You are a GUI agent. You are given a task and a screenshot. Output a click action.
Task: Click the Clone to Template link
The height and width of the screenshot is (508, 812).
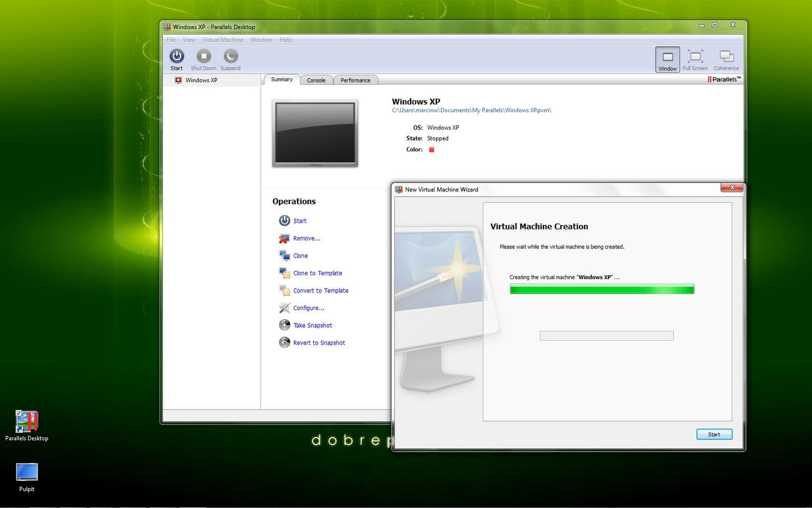(318, 273)
